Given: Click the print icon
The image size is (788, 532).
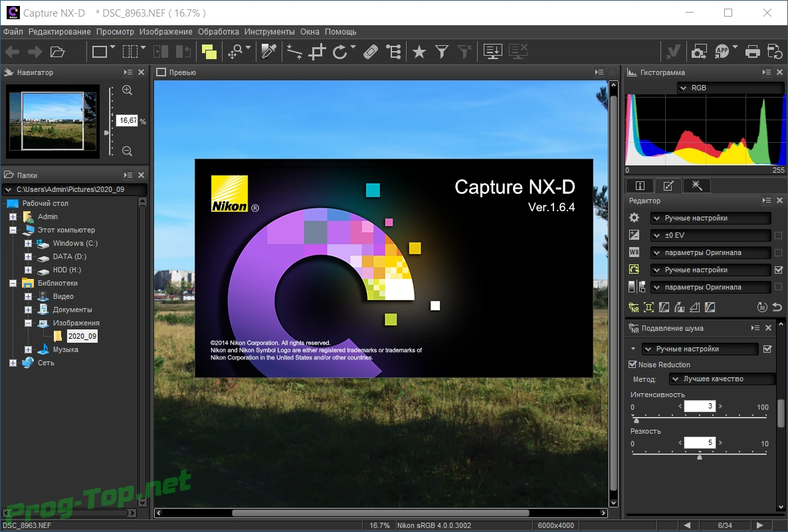Looking at the screenshot, I should point(752,52).
